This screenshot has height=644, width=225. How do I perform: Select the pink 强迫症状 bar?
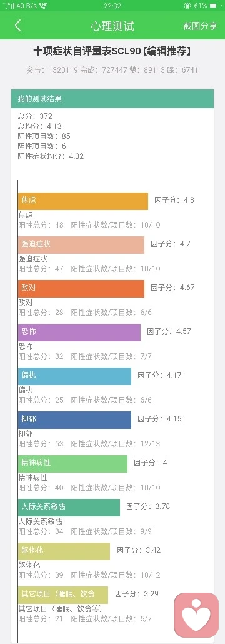[x=81, y=245]
